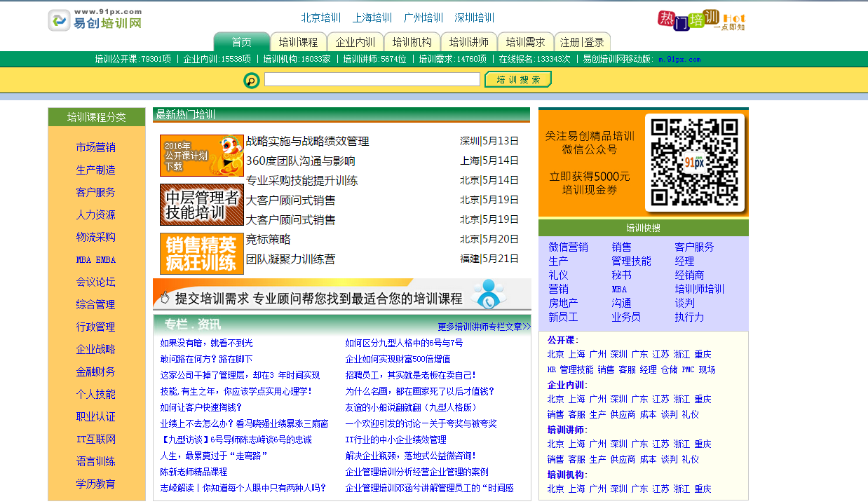This screenshot has width=868, height=504.
Task: Open the 培训讲师 tab
Action: pyautogui.click(x=469, y=42)
